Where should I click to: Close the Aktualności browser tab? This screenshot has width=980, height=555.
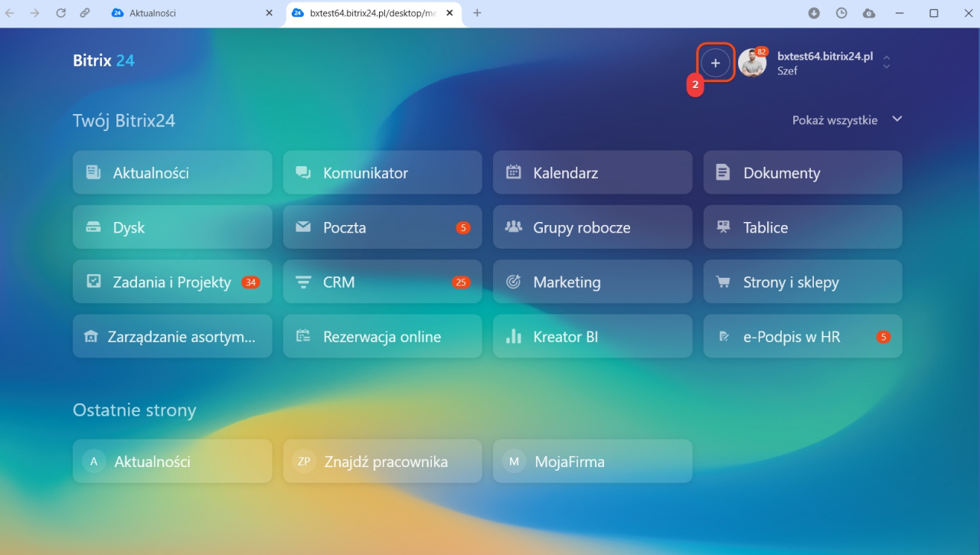coord(269,13)
